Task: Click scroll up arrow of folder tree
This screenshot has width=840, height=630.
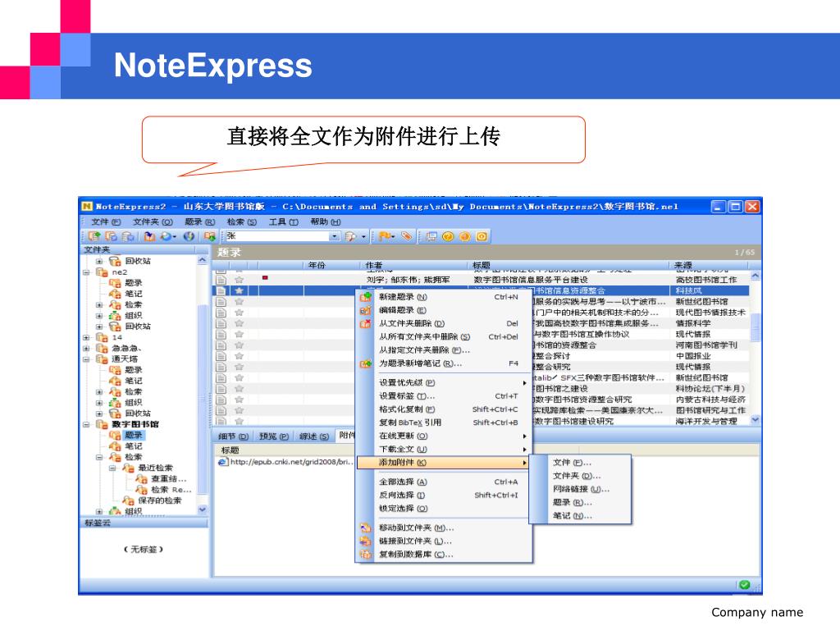Action: tap(203, 260)
